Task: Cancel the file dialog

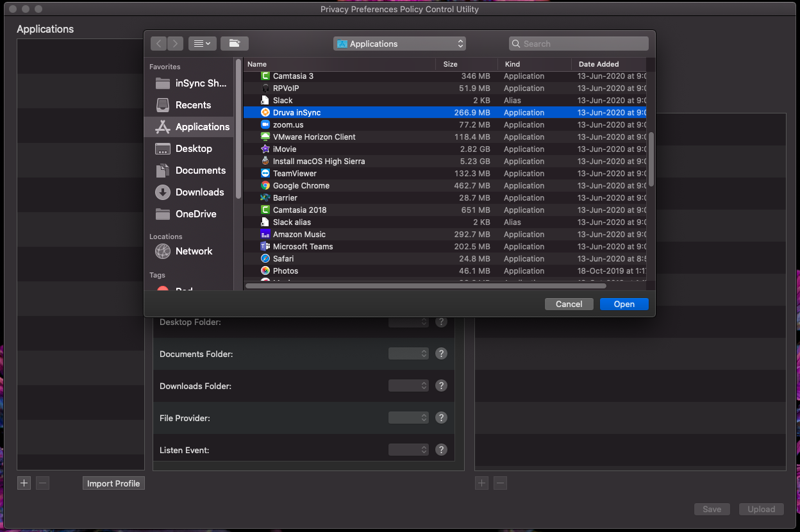Action: point(569,304)
